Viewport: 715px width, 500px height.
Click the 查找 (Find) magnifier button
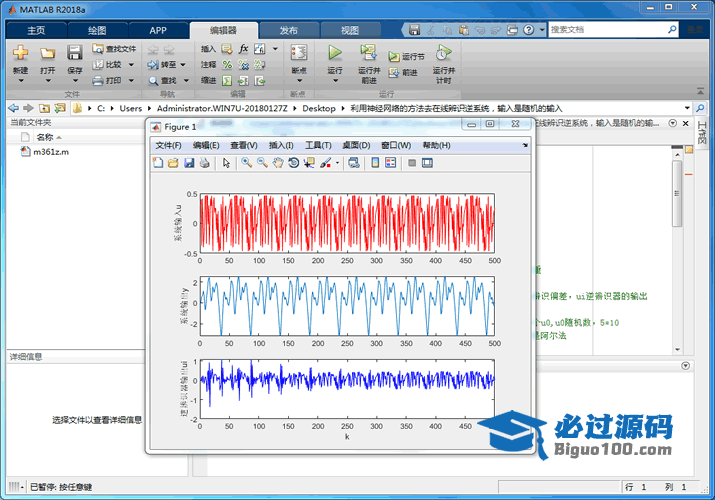pyautogui.click(x=163, y=81)
